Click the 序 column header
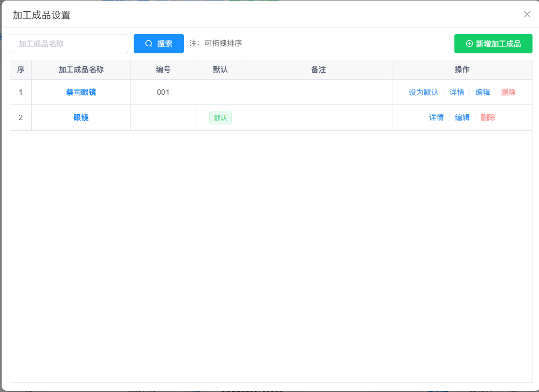Viewport: 539px width, 392px height. (20, 70)
